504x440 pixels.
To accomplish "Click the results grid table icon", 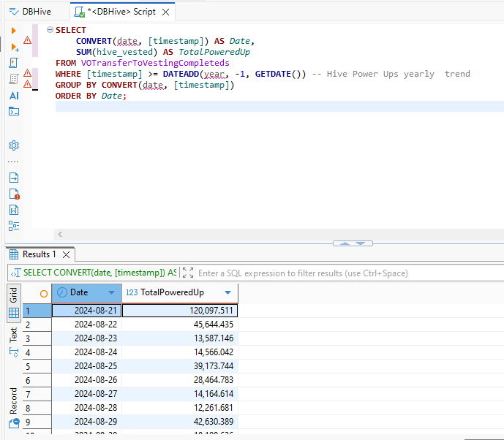I will (14, 254).
